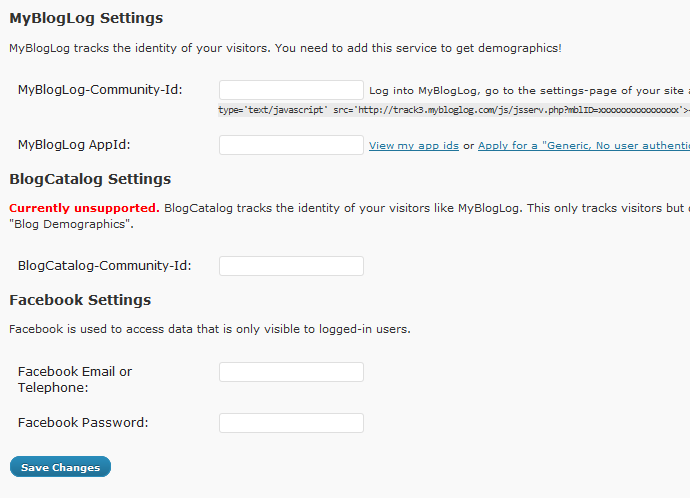Click the 'BlogCatalog Settings' heading
This screenshot has width=690, height=498.
(90, 179)
